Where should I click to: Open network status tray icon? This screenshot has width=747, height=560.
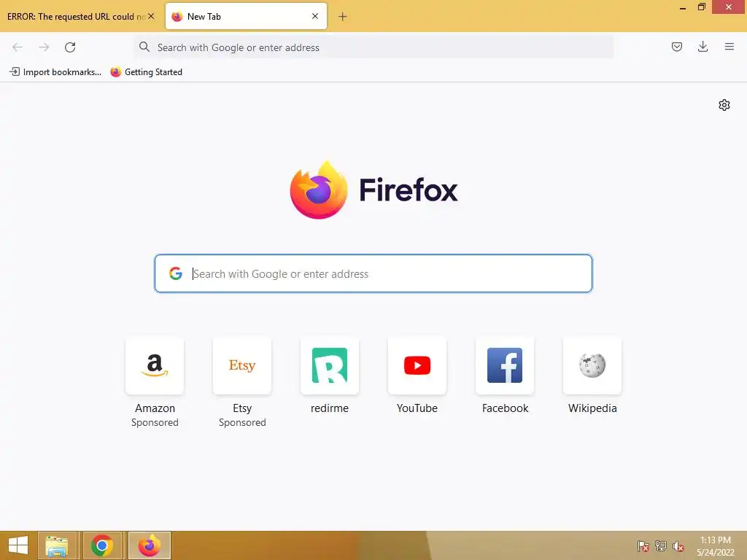point(660,546)
